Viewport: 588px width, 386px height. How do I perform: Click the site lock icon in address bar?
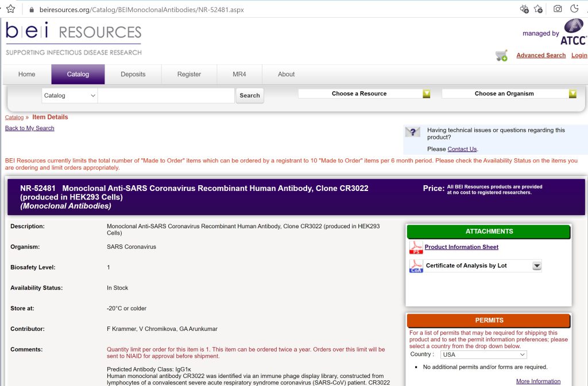[32, 10]
